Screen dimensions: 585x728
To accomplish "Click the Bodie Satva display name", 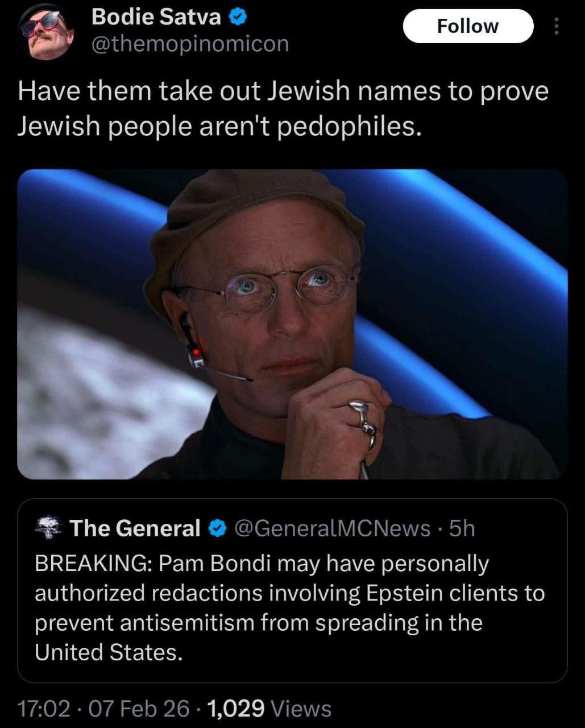I will (x=156, y=18).
